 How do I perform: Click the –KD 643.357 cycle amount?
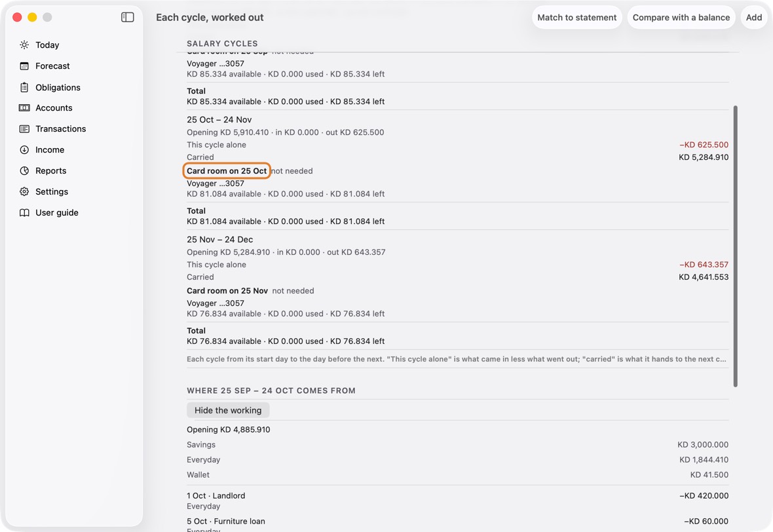tap(704, 265)
